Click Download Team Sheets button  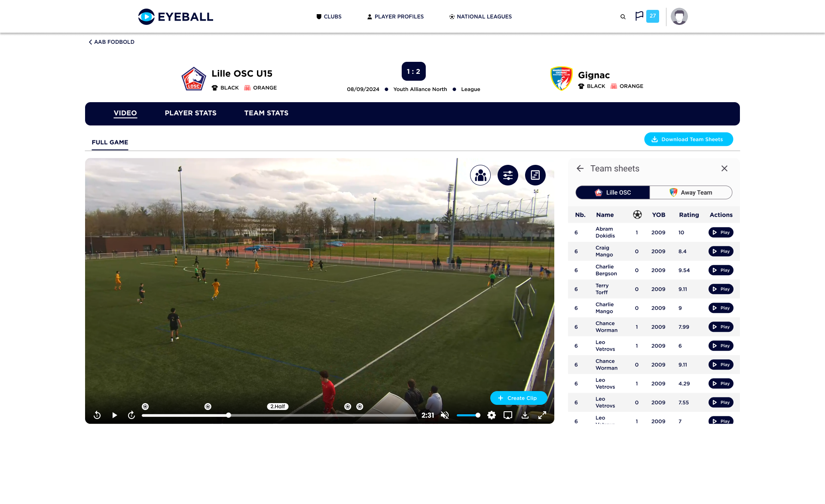coord(688,140)
